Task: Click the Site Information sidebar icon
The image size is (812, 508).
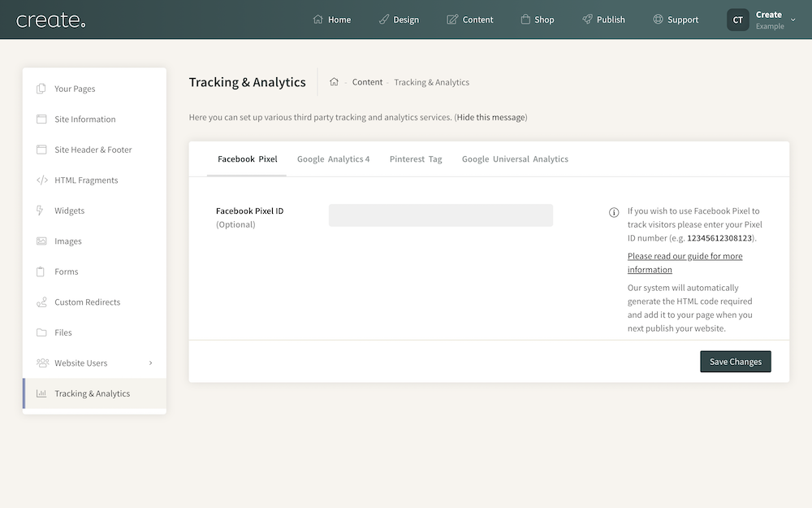Action: click(x=41, y=119)
